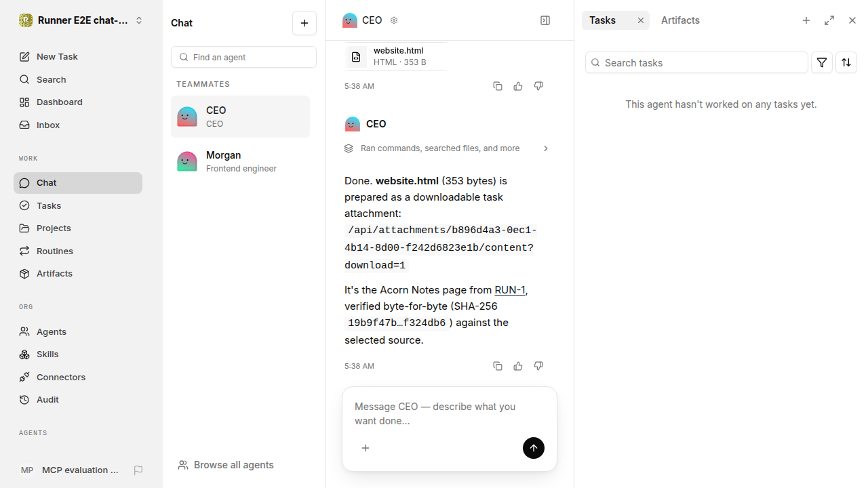Focus the Search tasks field
The image size is (868, 488).
(x=696, y=62)
